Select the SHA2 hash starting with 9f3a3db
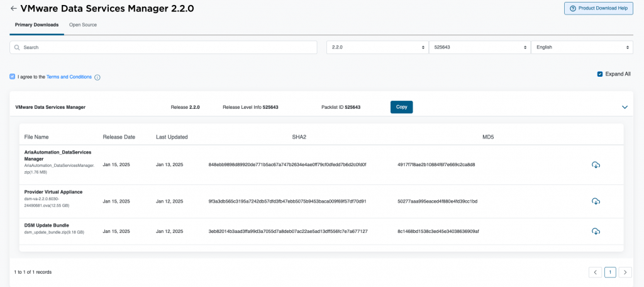Viewport: 644px width, 287px height. pos(287,201)
